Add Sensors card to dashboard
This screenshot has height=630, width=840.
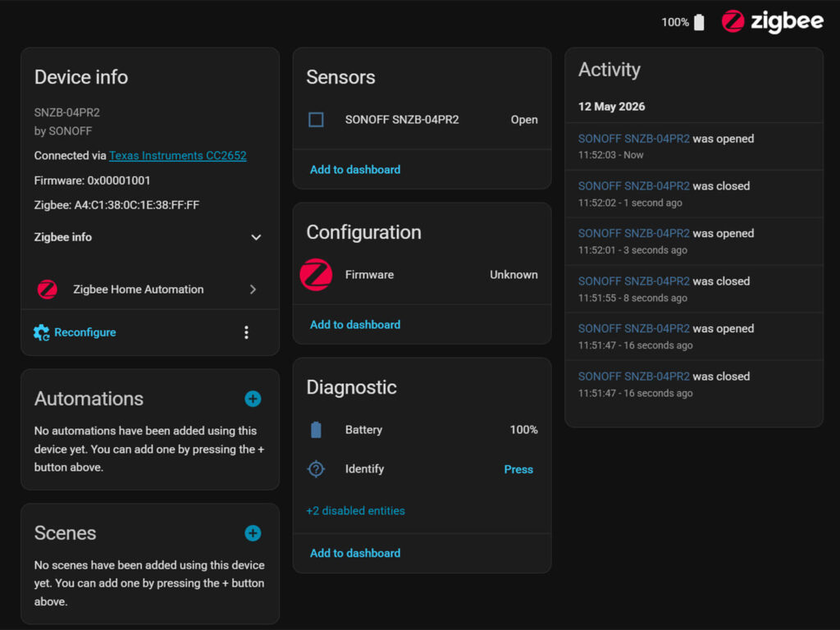point(355,169)
